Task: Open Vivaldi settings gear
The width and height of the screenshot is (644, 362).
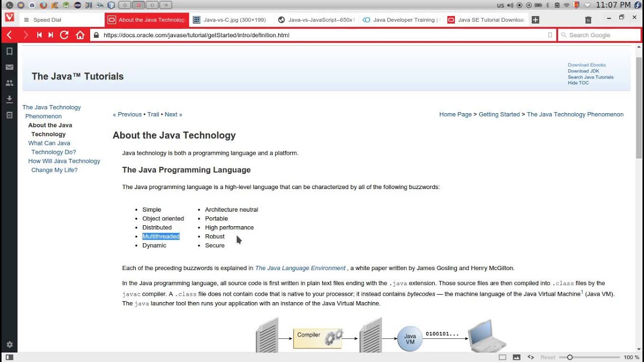Action: 9,345
